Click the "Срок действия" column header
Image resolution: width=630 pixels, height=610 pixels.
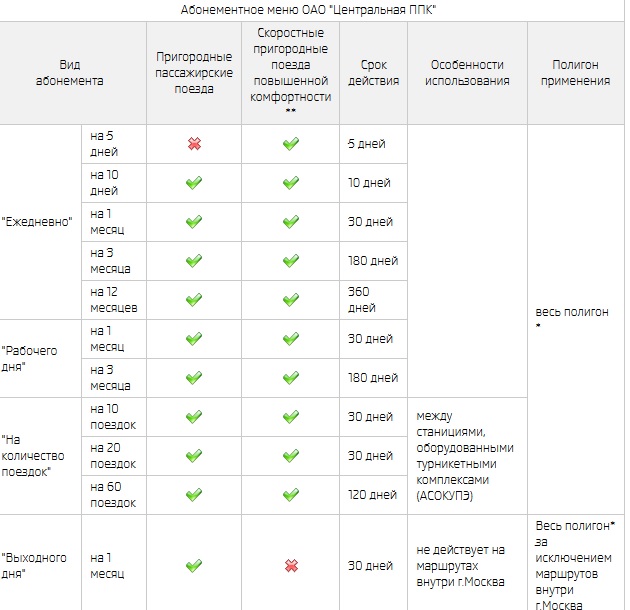click(x=374, y=73)
